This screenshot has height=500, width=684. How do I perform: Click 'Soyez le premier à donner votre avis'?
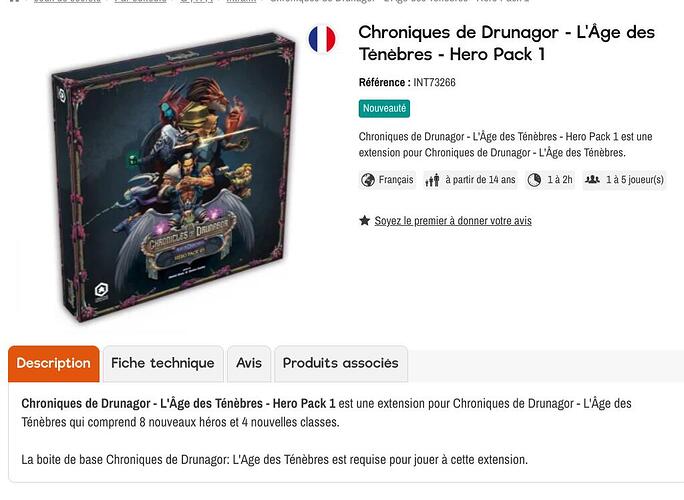[453, 221]
